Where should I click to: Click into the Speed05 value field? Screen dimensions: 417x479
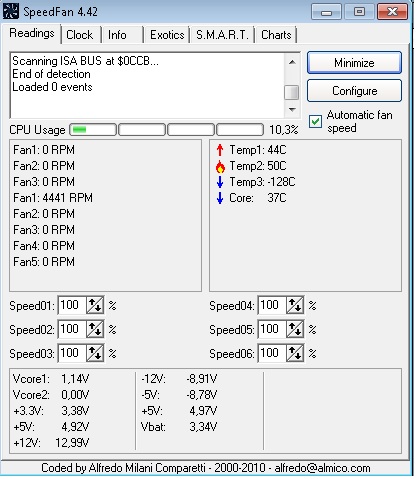click(x=272, y=329)
